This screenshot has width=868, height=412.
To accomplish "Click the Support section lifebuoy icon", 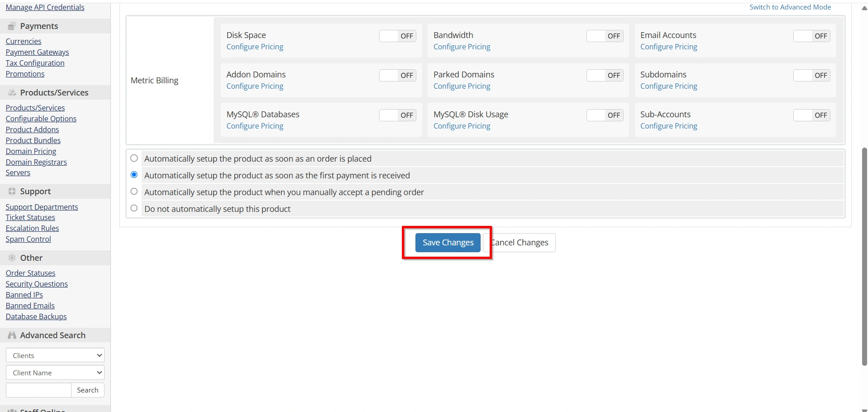I will coord(12,192).
